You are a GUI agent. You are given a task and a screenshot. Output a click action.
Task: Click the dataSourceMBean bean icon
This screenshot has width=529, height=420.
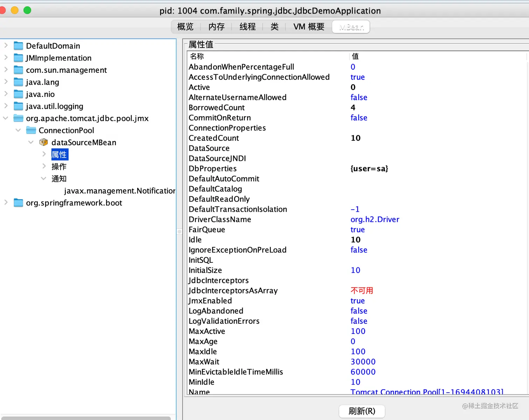44,142
